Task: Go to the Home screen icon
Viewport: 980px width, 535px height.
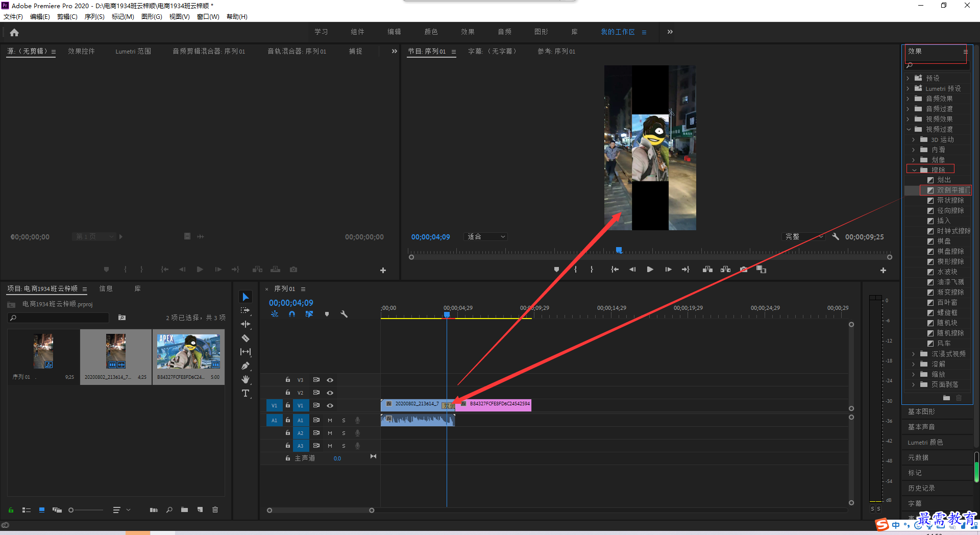Action: (x=14, y=32)
